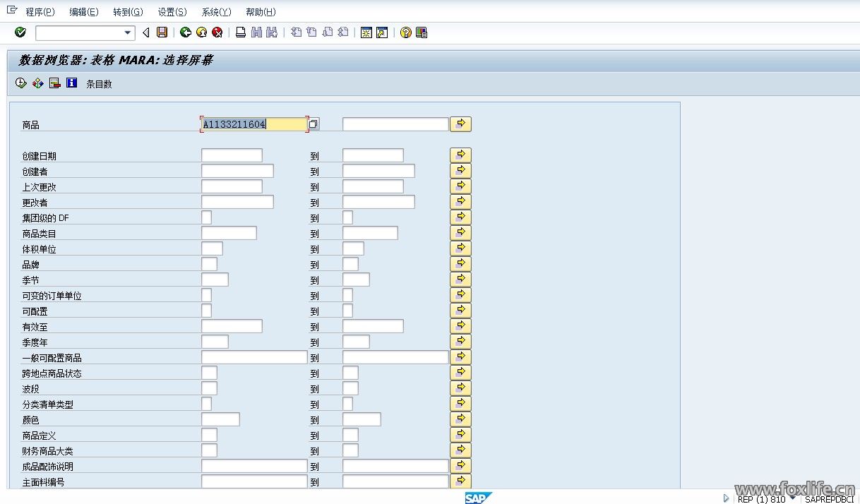Click the blue Information icon
The image size is (860, 504).
click(x=71, y=83)
